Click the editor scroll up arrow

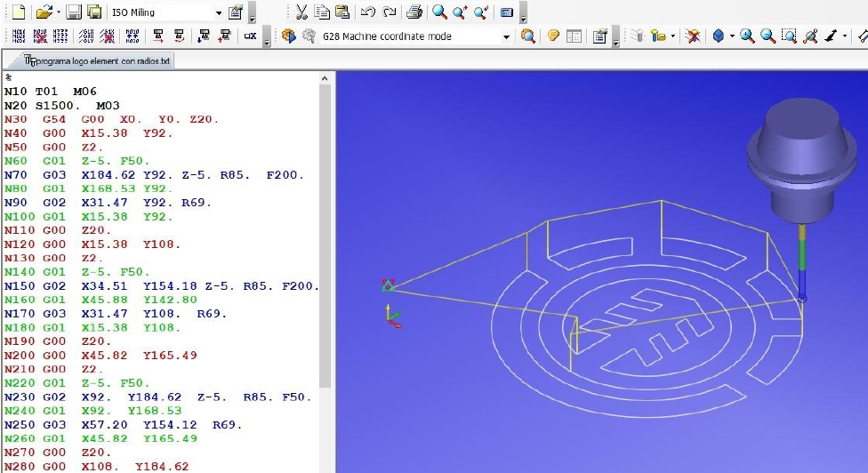[325, 78]
